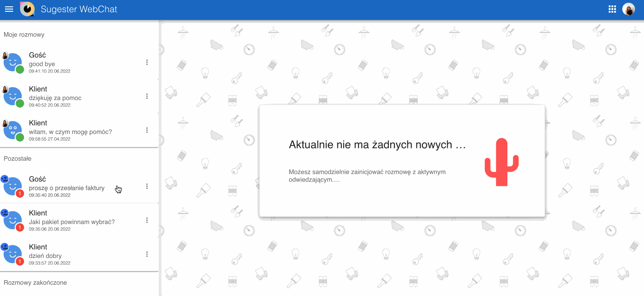The image size is (644, 296).
Task: Open the user profile avatar menu
Action: [x=629, y=9]
